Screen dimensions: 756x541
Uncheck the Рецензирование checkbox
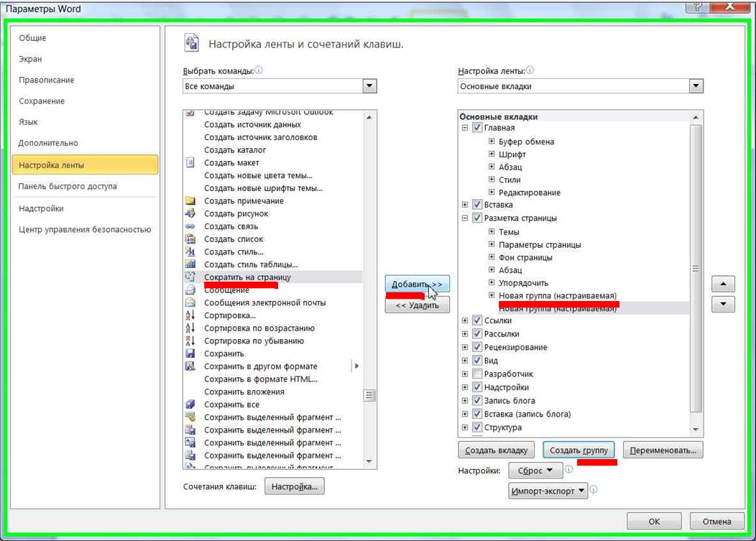point(477,347)
